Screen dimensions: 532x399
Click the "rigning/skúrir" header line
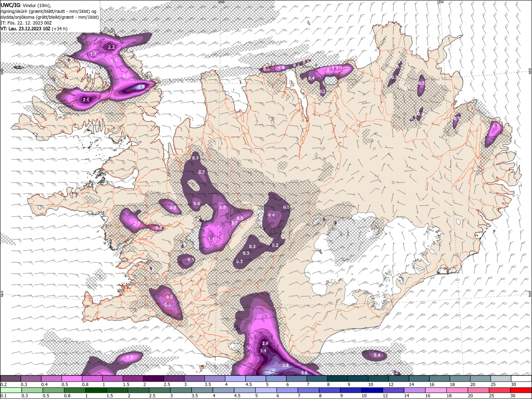49,11
